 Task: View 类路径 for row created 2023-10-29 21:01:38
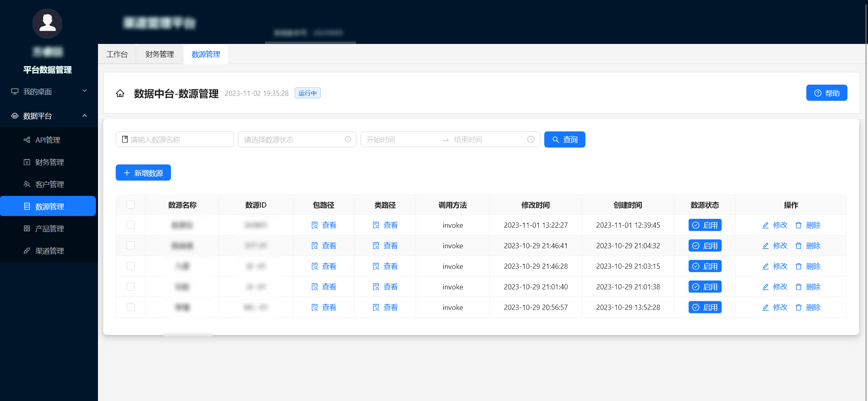coord(385,287)
